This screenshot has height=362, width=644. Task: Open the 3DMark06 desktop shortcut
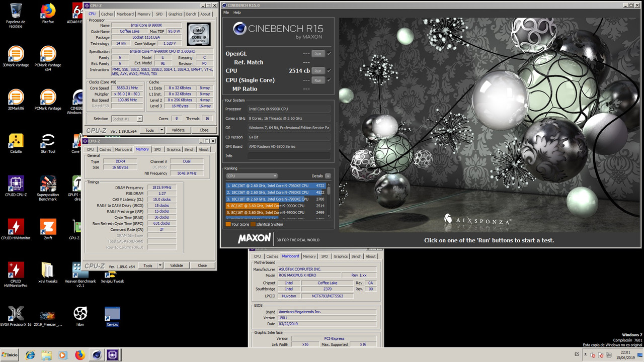pos(16,100)
